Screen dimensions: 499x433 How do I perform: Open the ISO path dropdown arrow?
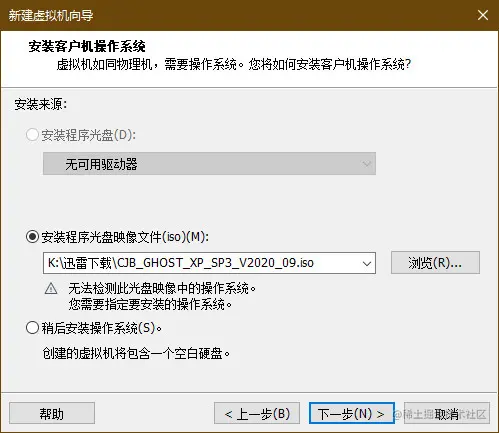point(367,263)
